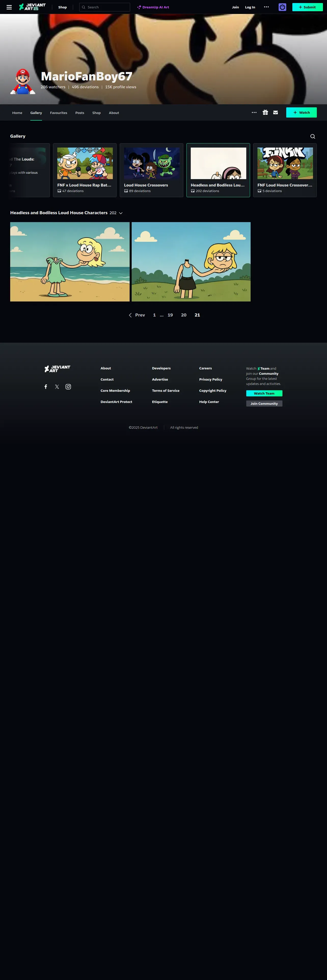The height and width of the screenshot is (980, 327).
Task: Click Advertise footer link
Action: (160, 380)
